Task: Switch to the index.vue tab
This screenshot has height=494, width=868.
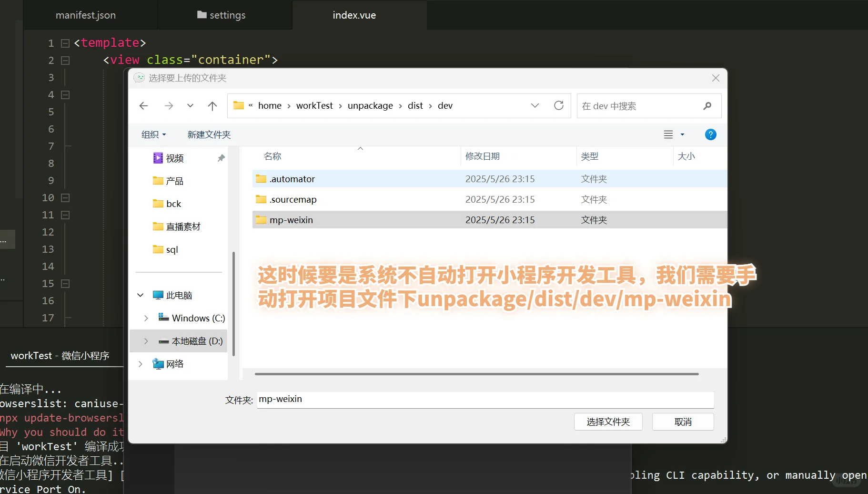Action: (354, 15)
